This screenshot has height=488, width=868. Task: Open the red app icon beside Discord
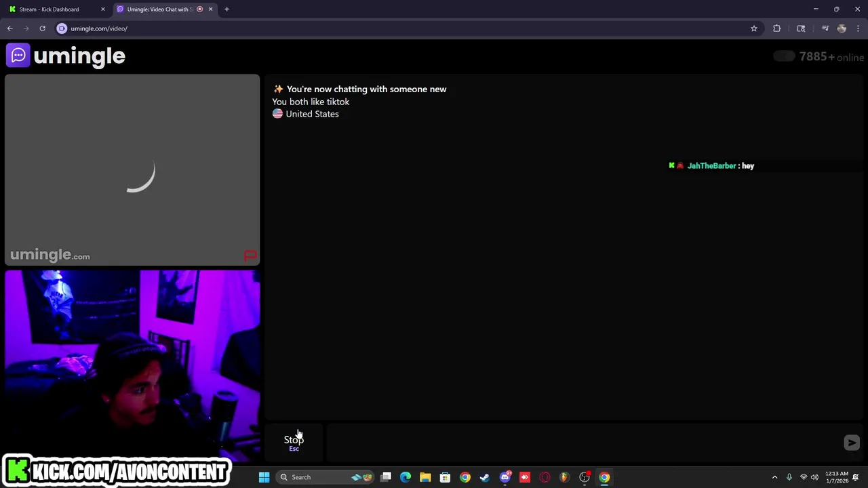click(524, 477)
